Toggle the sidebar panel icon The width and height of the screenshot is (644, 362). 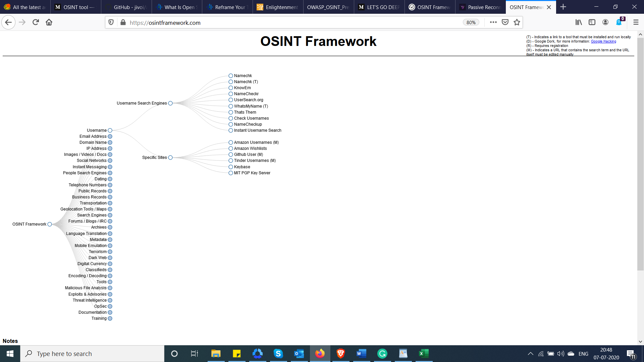click(592, 22)
